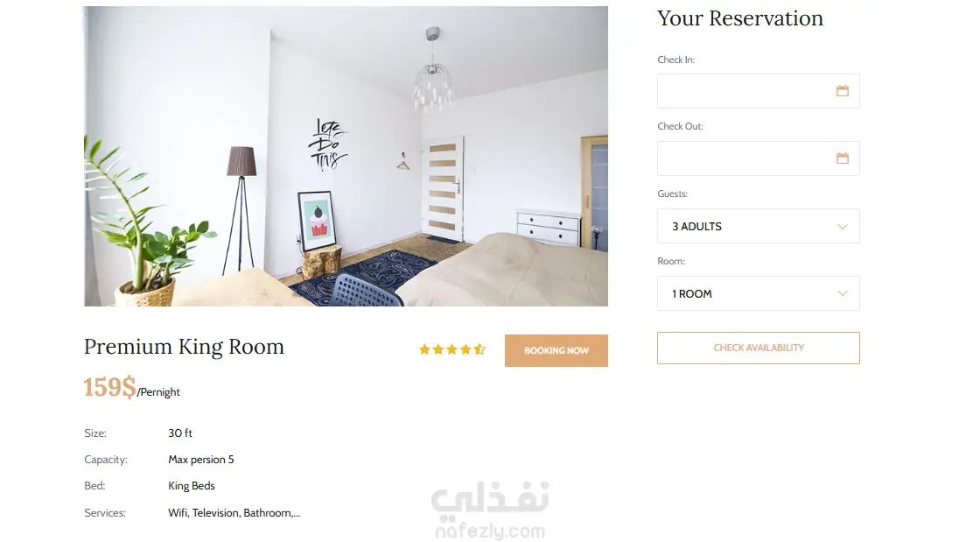Image resolution: width=980 pixels, height=542 pixels.
Task: Open the Premium King Room photo
Action: (346, 156)
